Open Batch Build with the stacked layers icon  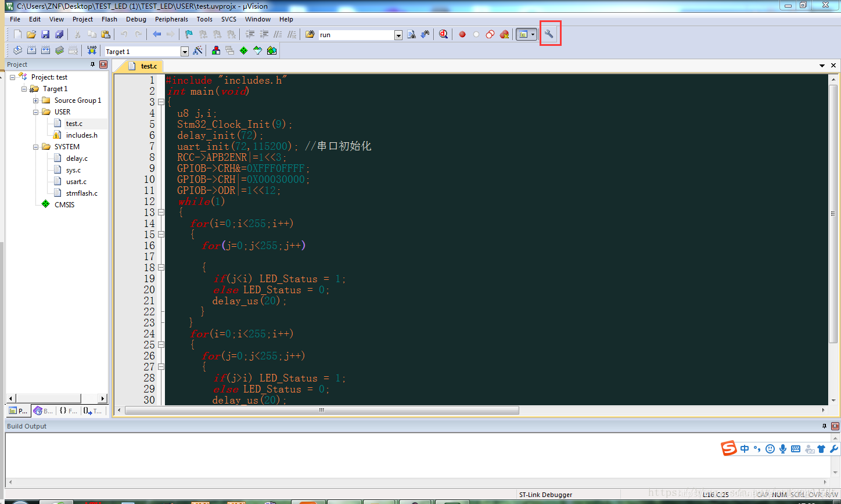coord(59,51)
